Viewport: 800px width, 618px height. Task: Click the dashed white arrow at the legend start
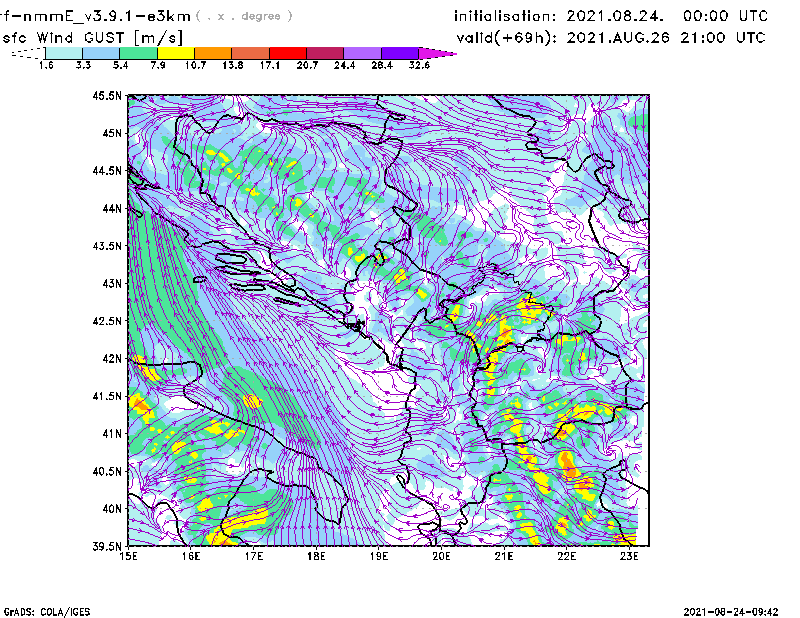click(x=28, y=53)
